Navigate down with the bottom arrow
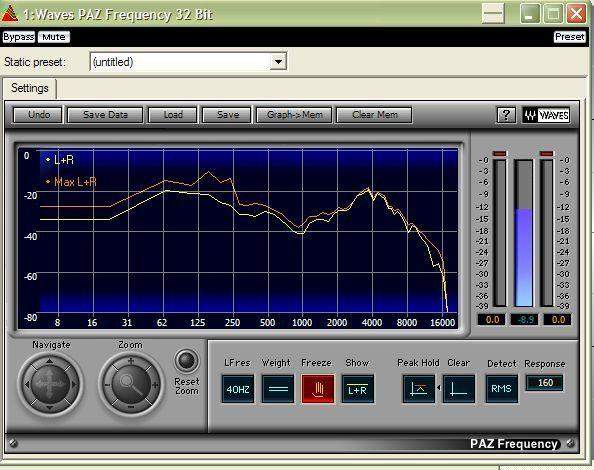The height and width of the screenshot is (470, 594). [50, 408]
